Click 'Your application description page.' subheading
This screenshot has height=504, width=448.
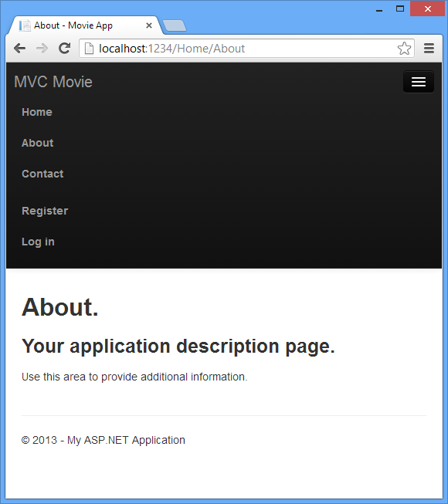[178, 347]
